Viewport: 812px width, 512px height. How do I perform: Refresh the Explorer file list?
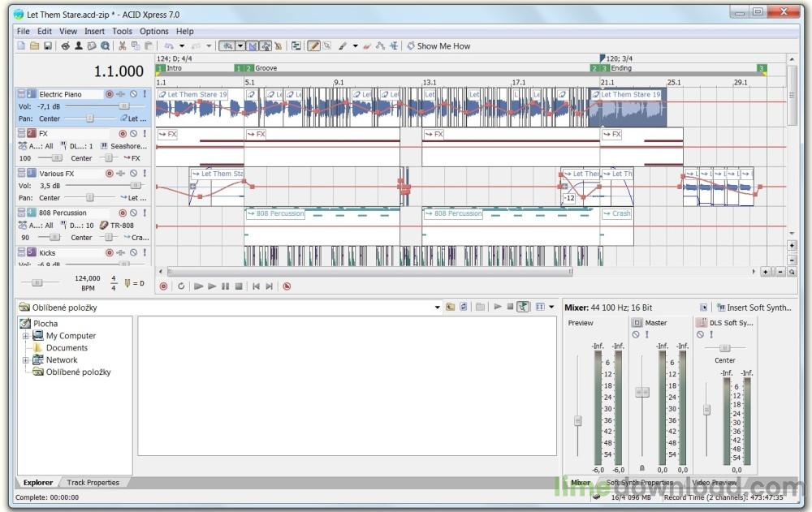click(x=463, y=308)
